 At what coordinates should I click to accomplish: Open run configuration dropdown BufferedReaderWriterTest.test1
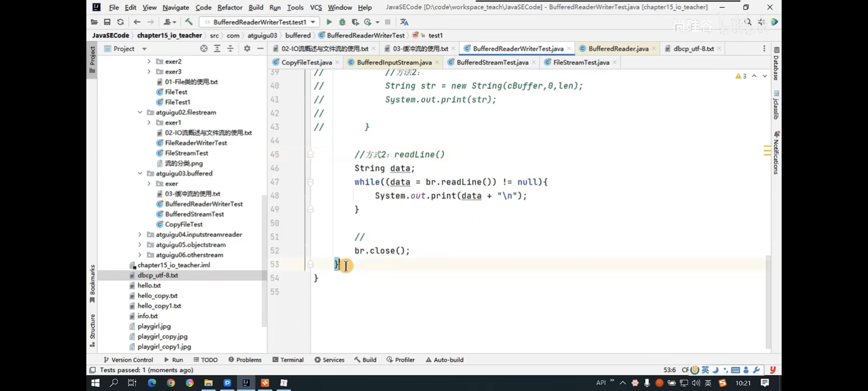pos(260,22)
